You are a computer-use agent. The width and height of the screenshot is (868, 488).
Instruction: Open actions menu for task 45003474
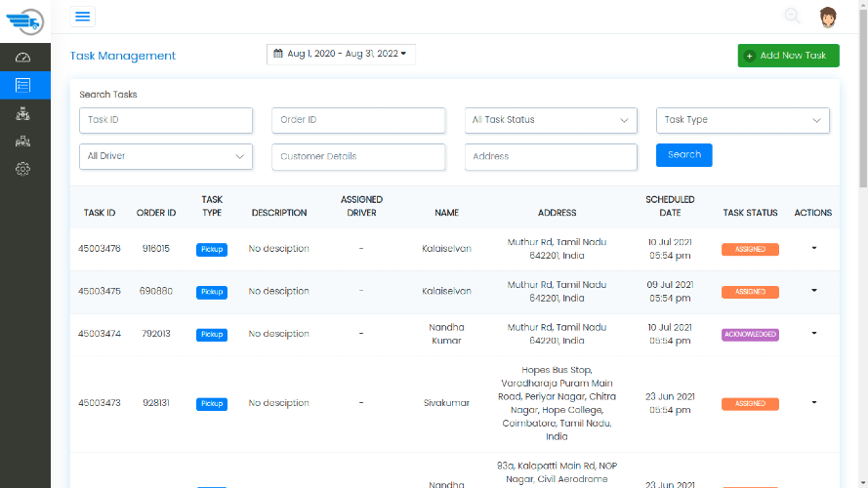pyautogui.click(x=813, y=333)
